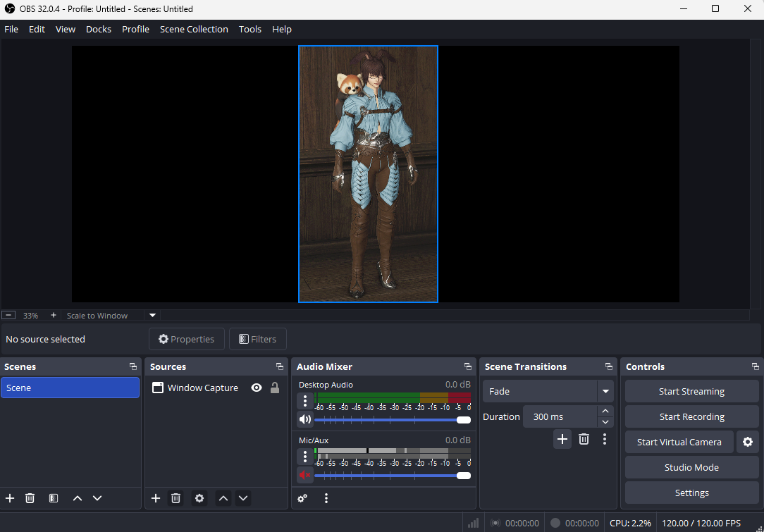Viewport: 764px width, 532px height.
Task: Open the Docks menu
Action: pos(99,29)
